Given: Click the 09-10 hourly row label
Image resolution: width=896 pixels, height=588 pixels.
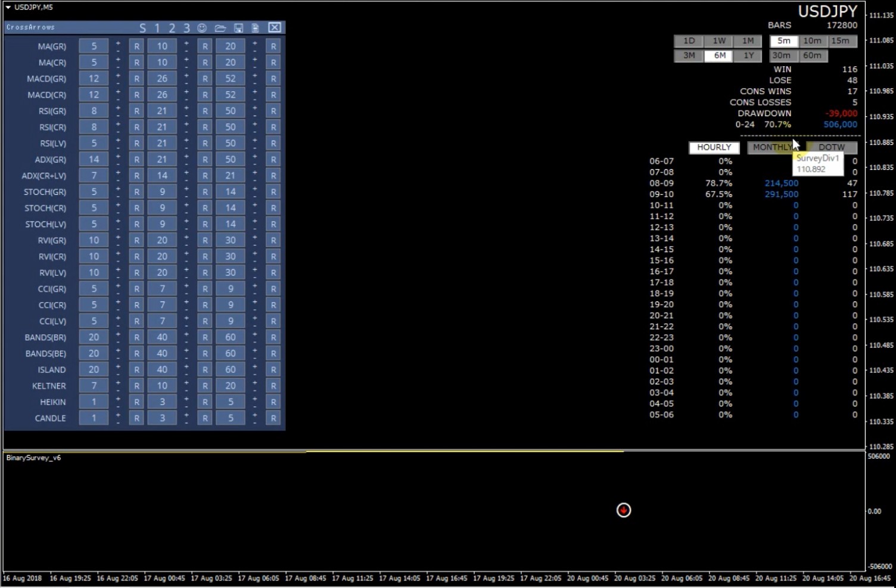Looking at the screenshot, I should click(x=661, y=194).
